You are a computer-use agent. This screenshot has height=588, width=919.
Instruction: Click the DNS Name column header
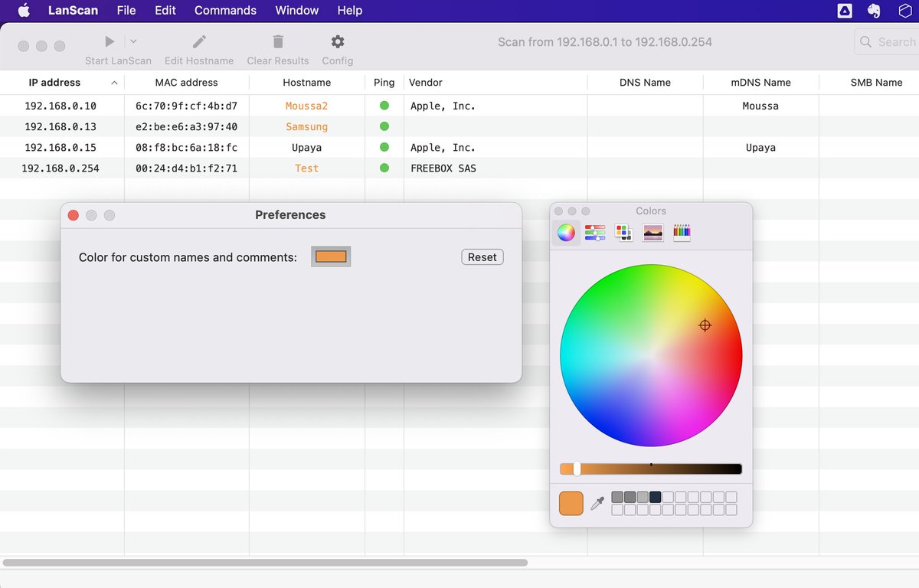(x=646, y=83)
